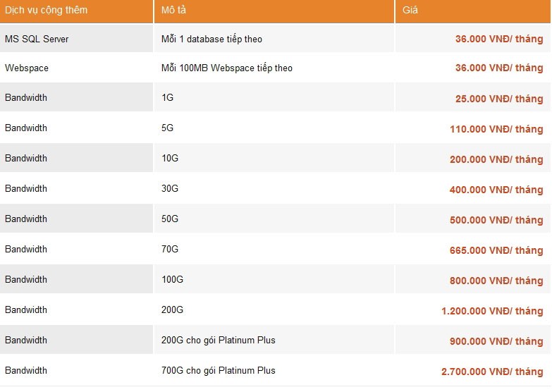This screenshot has height=392, width=552.
Task: Click the 'Mô tả' column header
Action: [x=274, y=11]
